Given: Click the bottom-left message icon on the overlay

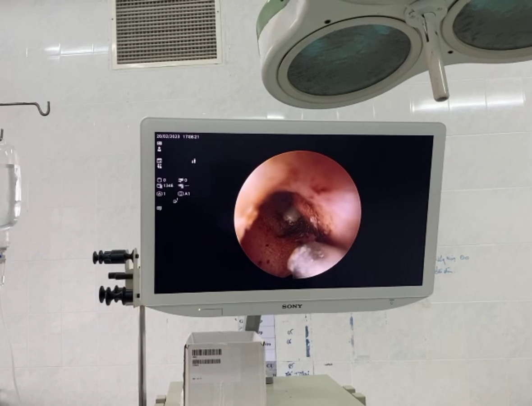Looking at the screenshot, I should tap(159, 208).
